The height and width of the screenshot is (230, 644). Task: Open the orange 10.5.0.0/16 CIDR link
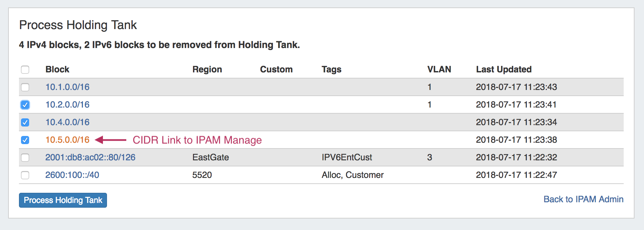[67, 140]
